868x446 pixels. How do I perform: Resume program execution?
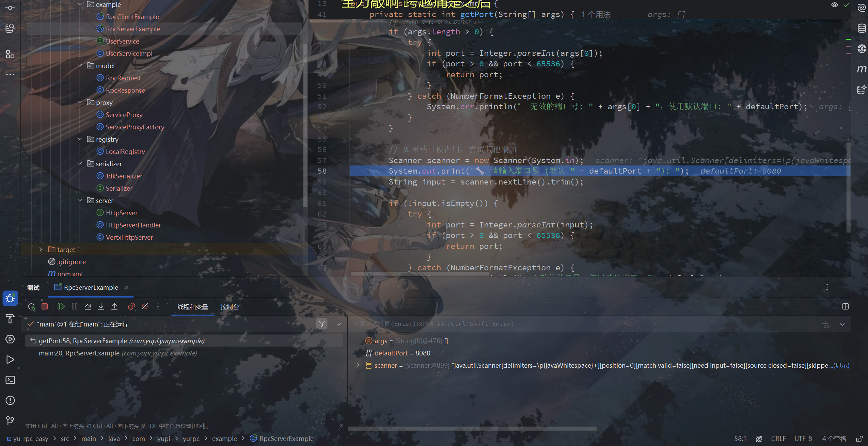click(x=61, y=306)
